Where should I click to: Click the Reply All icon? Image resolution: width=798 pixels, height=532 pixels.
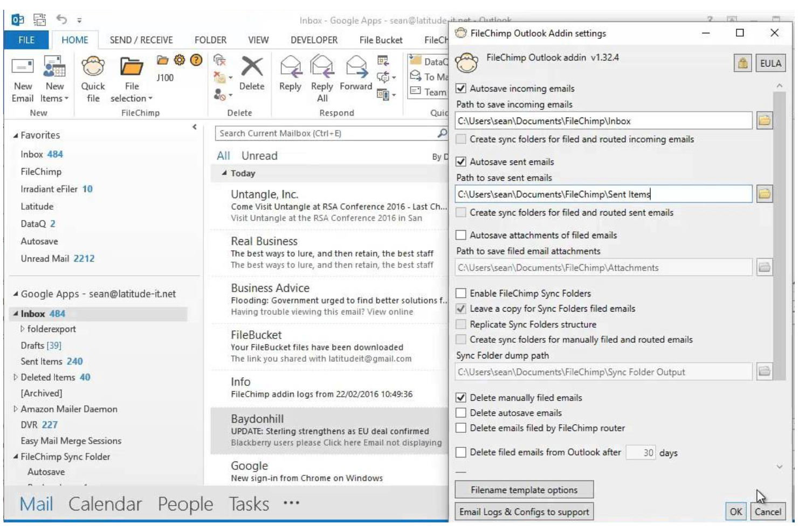coord(322,67)
